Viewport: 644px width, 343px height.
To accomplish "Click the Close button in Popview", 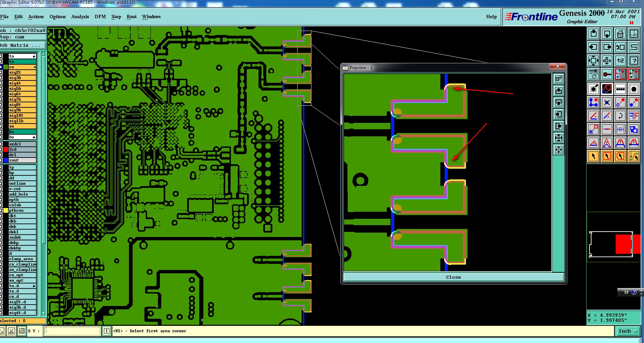I will coord(453,277).
